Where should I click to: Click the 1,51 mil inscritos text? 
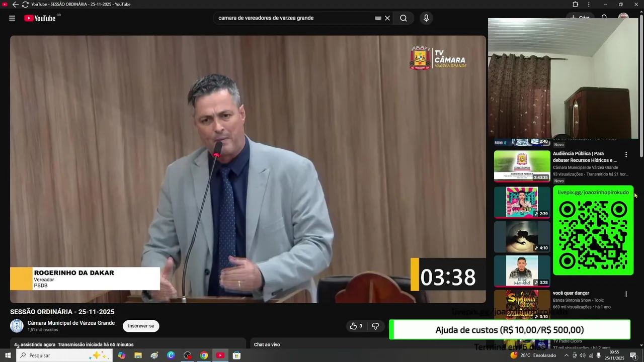coord(43,330)
